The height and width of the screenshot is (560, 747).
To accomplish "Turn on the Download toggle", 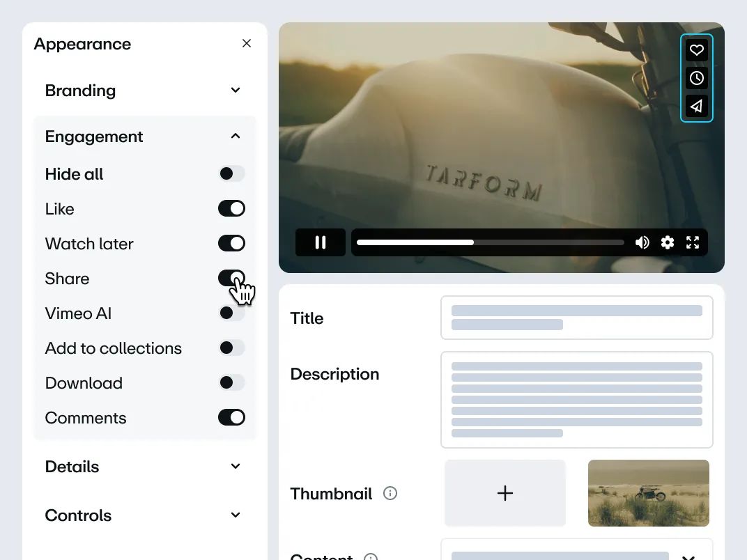I will pos(231,382).
